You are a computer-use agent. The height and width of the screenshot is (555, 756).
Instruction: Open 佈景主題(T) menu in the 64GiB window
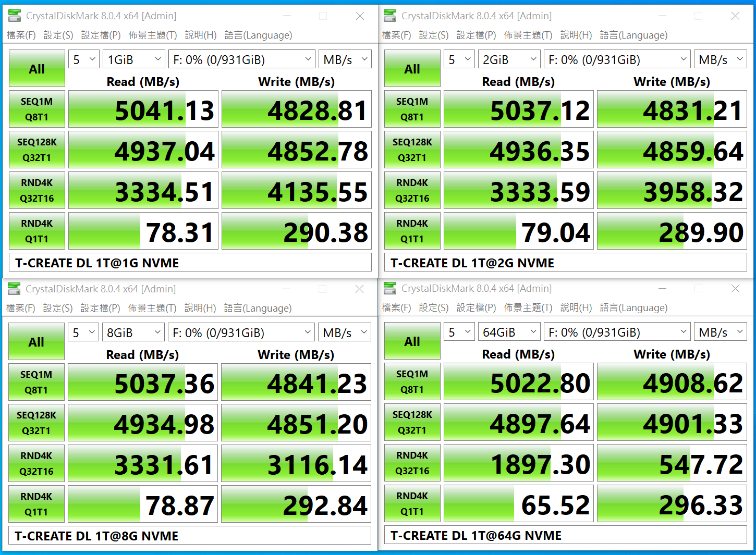click(x=528, y=307)
